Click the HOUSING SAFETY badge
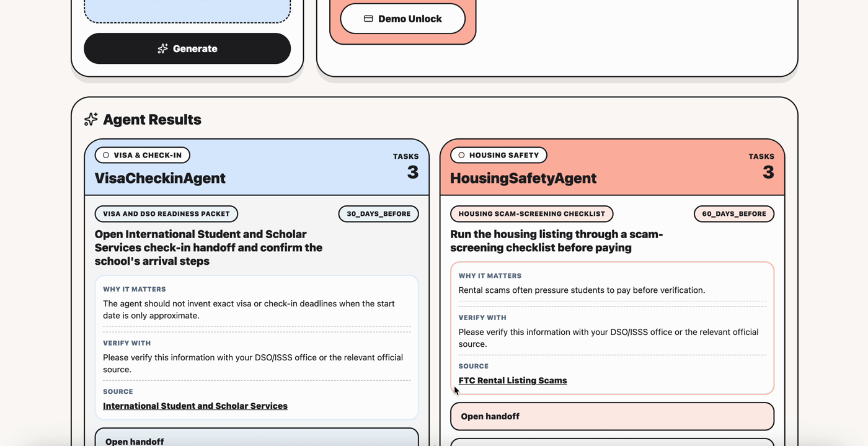Image resolution: width=868 pixels, height=446 pixels. [x=498, y=155]
